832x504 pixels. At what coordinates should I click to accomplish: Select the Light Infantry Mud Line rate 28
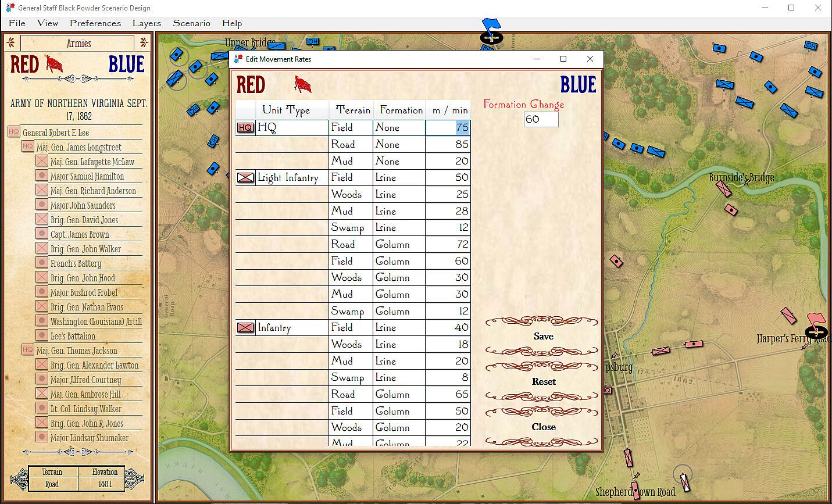tap(448, 211)
